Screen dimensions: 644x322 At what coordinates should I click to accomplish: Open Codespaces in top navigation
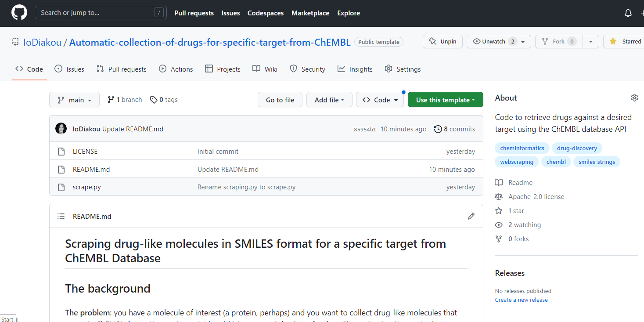coord(266,13)
